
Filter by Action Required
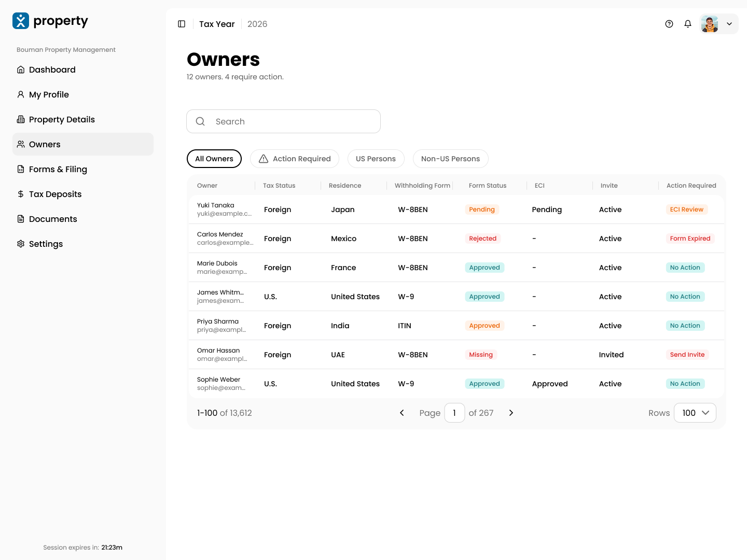[295, 159]
